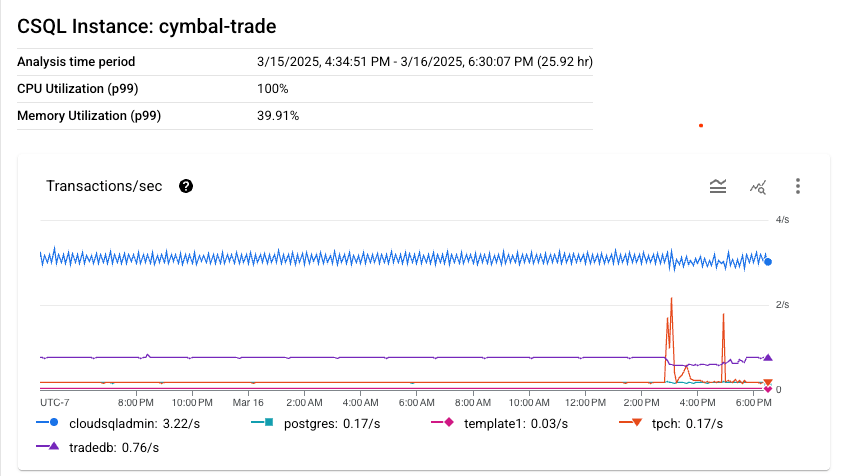The image size is (841, 476).
Task: Click the Mar 16 x-axis label
Action: (248, 402)
